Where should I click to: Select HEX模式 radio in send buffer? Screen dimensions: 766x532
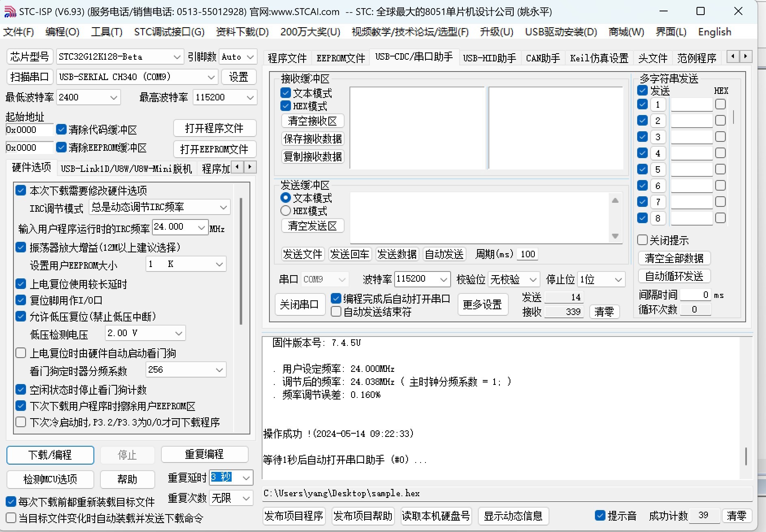[x=286, y=211]
